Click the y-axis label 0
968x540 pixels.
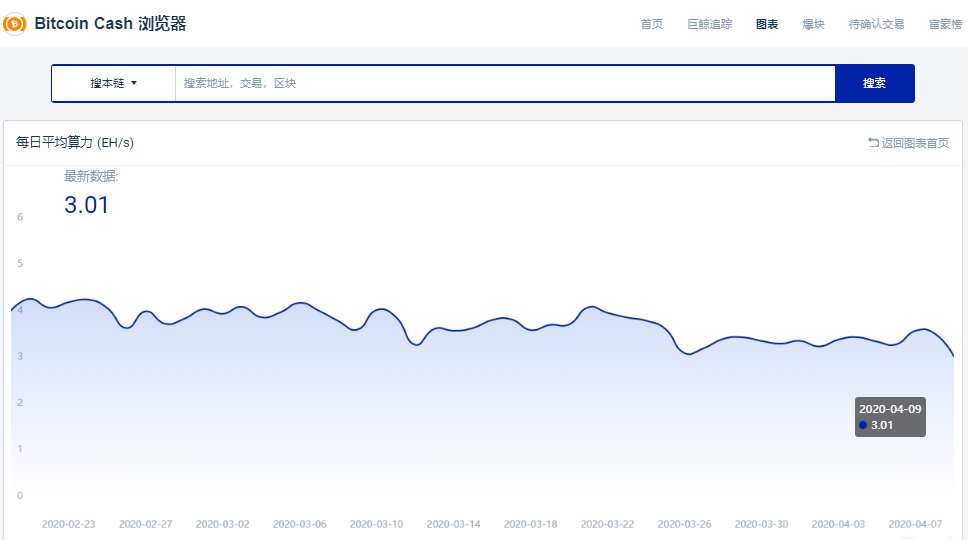coord(20,496)
